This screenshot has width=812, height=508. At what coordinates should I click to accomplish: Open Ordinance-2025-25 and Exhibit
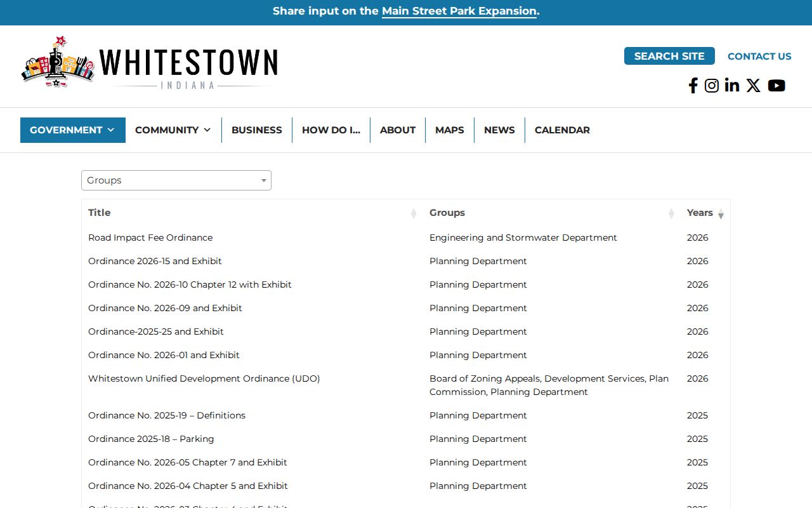[156, 331]
